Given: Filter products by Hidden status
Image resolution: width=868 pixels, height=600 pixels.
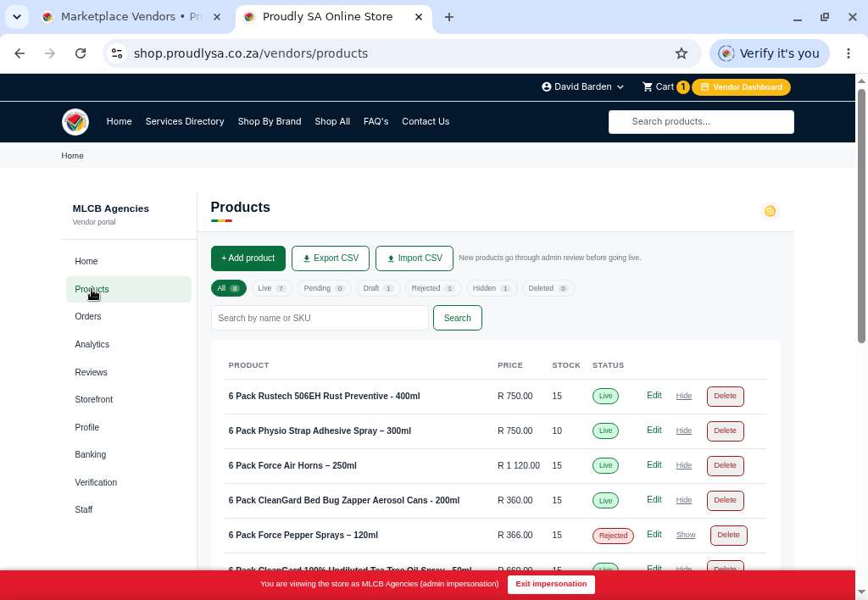Looking at the screenshot, I should click(492, 288).
